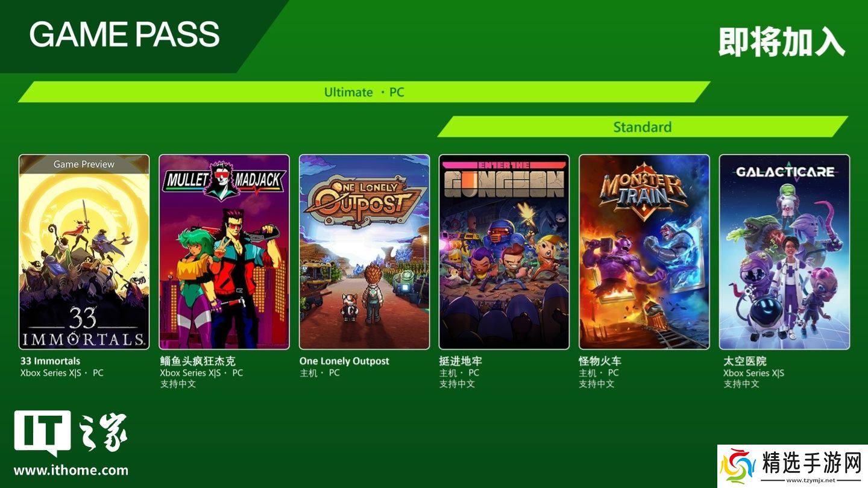Image resolution: width=868 pixels, height=488 pixels.
Task: Select the Ultimate · PC banner
Action: [x=364, y=92]
